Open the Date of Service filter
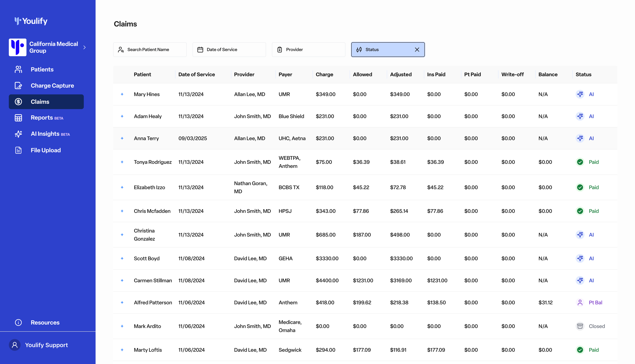Image resolution: width=635 pixels, height=364 pixels. coord(229,50)
